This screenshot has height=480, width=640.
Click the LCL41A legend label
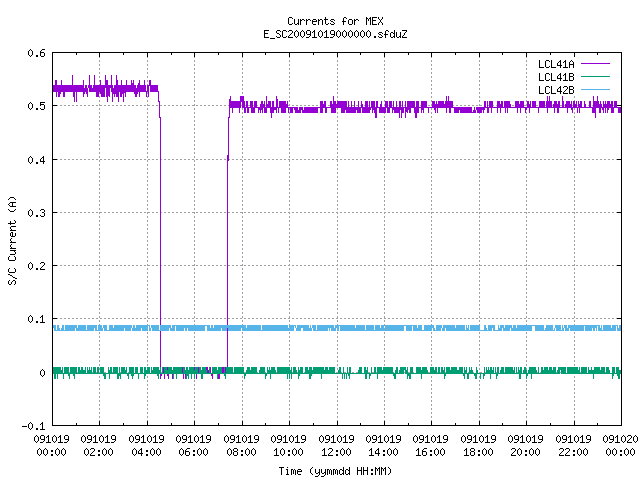[x=556, y=64]
